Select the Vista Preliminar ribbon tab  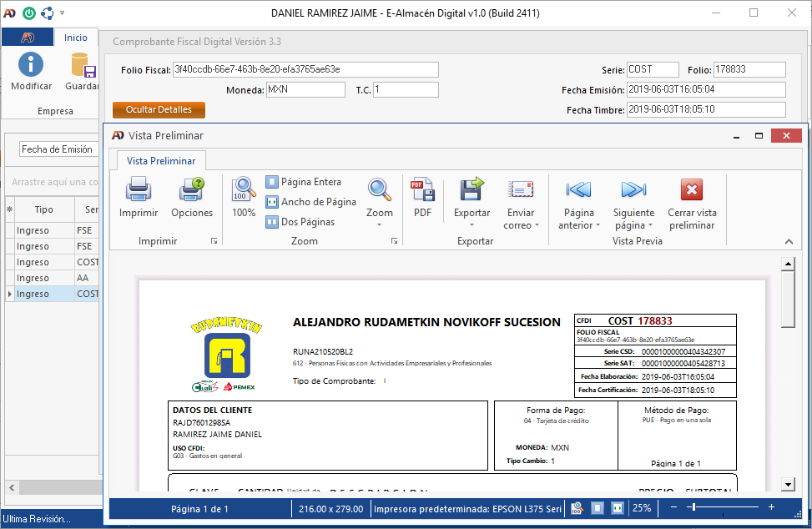(161, 161)
